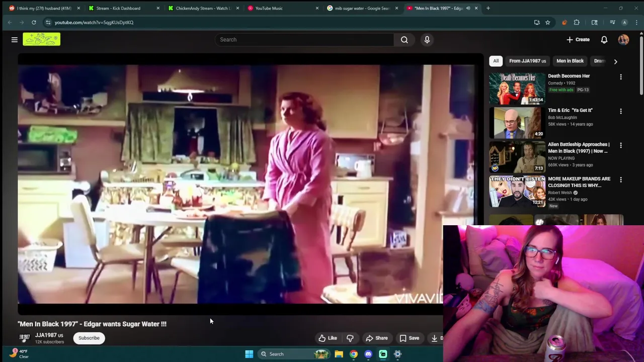Open Discord from the taskbar
Viewport: 644px width, 362px height.
(368, 354)
